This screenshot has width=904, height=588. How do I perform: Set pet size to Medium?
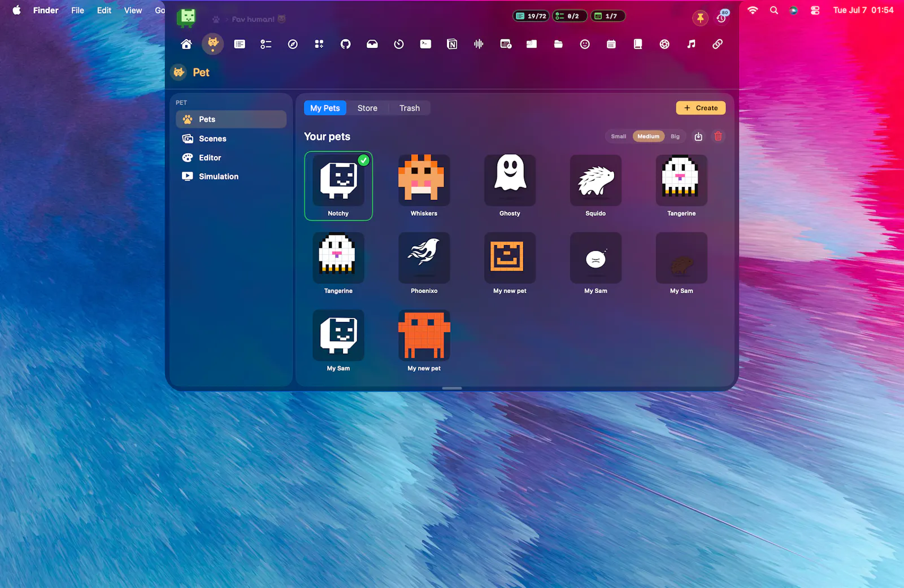coord(648,137)
